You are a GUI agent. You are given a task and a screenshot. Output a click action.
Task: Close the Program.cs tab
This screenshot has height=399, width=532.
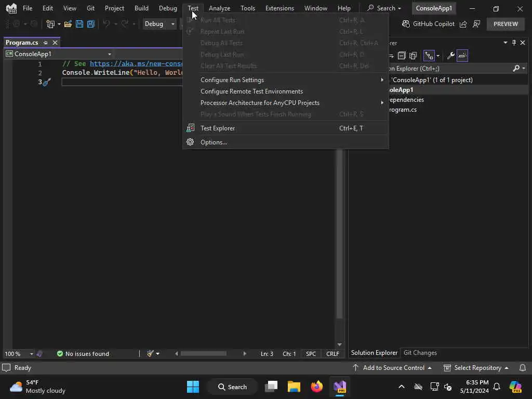coord(55,43)
